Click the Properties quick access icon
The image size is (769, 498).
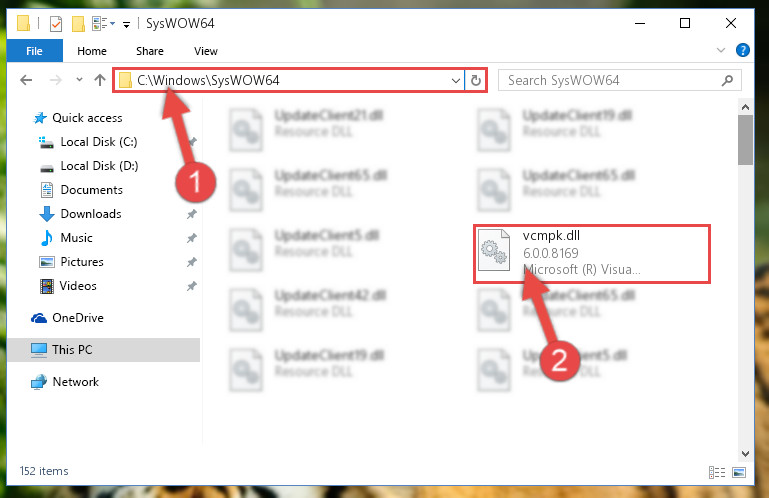[x=56, y=24]
